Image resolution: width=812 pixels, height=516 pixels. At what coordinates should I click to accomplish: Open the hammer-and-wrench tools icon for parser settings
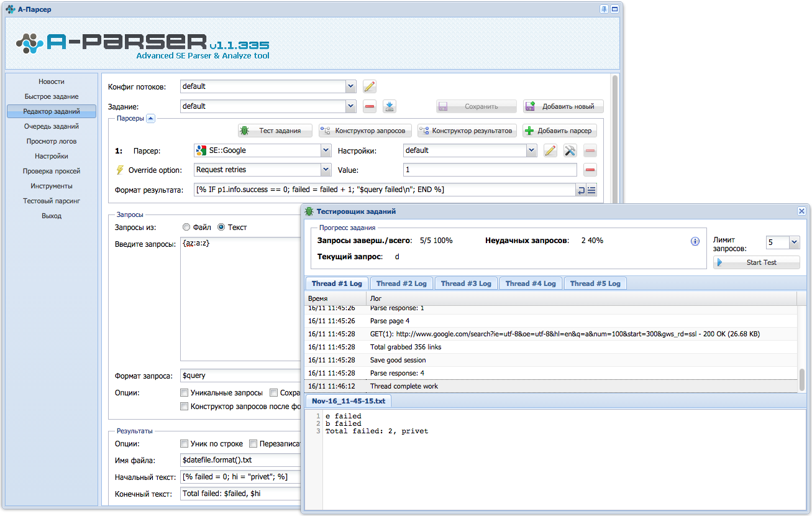(x=570, y=150)
